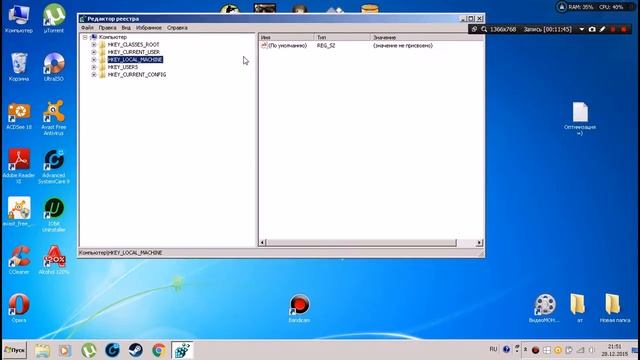Expand the HKEY_USERS branch
Viewport: 640px width, 360px height.
pos(93,67)
